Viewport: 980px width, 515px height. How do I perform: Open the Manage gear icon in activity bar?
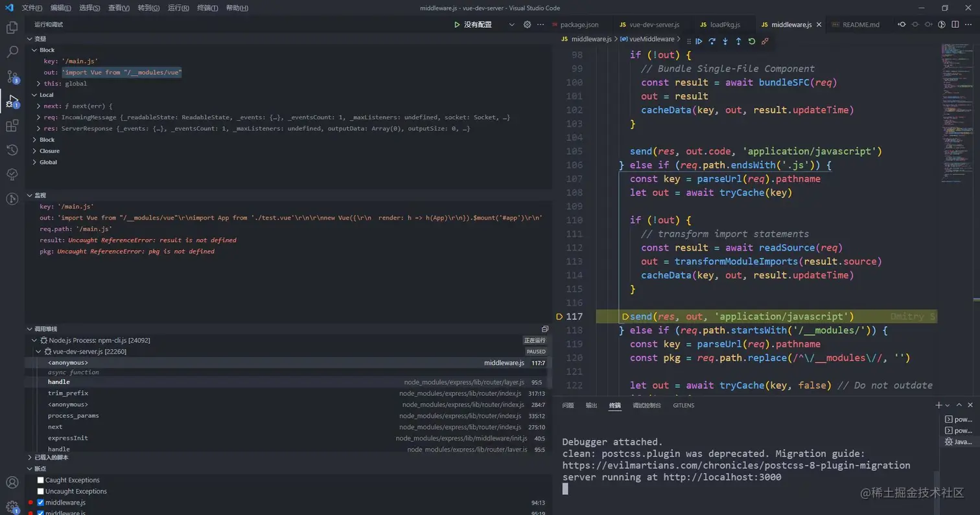point(12,507)
